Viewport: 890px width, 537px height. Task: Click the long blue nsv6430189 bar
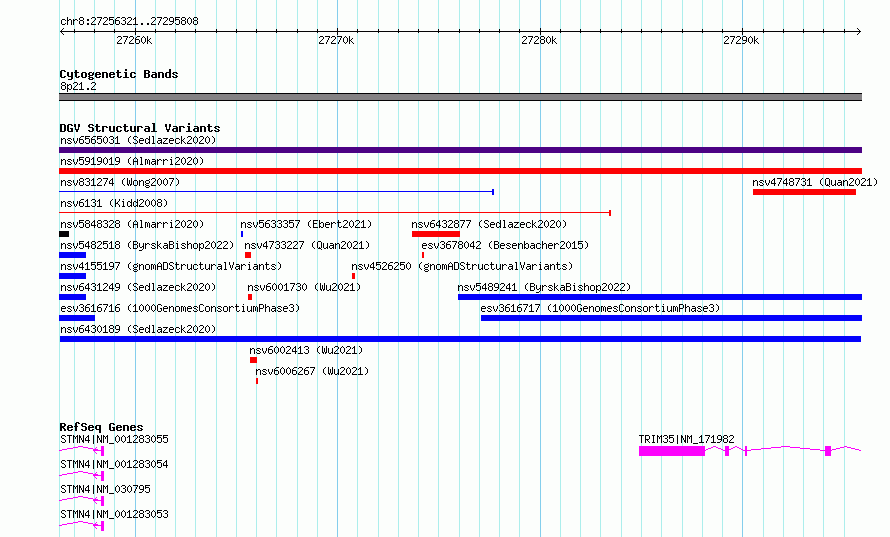pos(460,339)
